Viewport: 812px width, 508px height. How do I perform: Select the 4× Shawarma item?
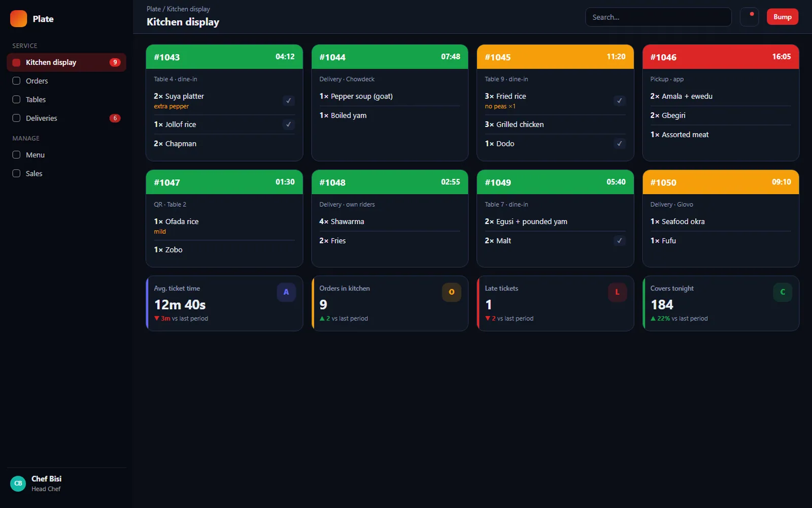[x=390, y=221]
